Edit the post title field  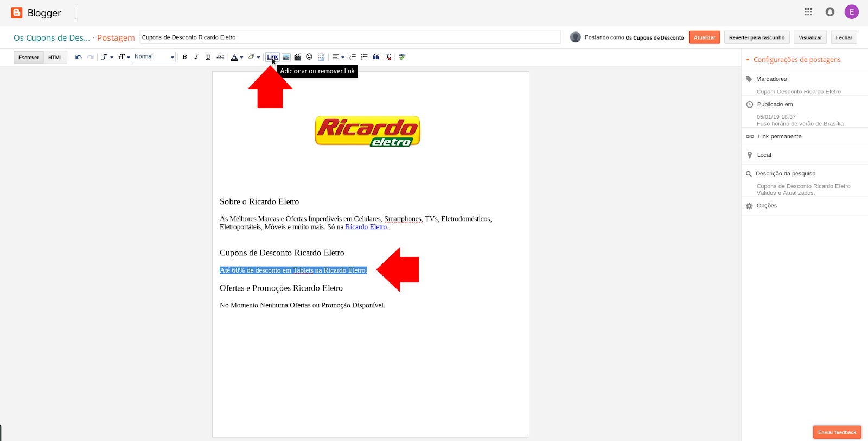[350, 37]
